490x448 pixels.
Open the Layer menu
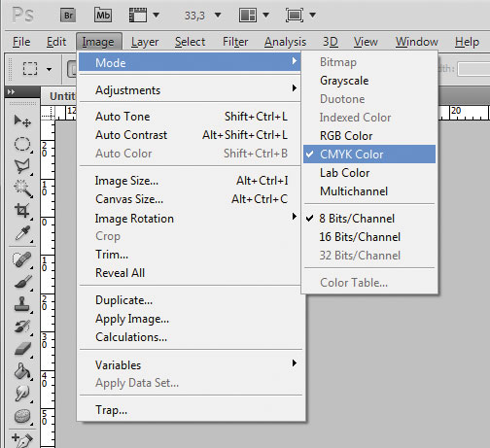coord(145,42)
